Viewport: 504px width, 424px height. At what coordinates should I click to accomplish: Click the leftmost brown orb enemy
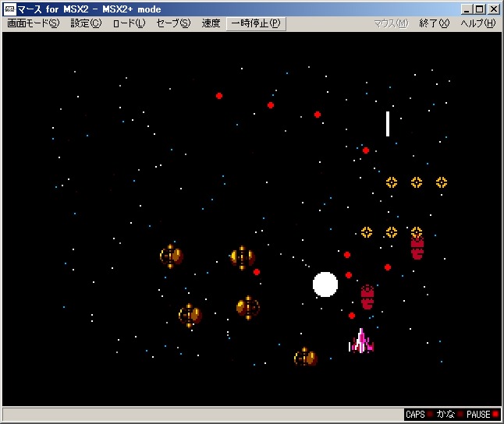tap(171, 255)
